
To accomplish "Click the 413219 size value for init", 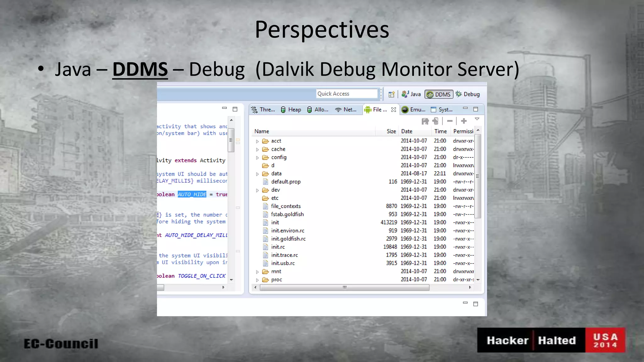I will [389, 222].
